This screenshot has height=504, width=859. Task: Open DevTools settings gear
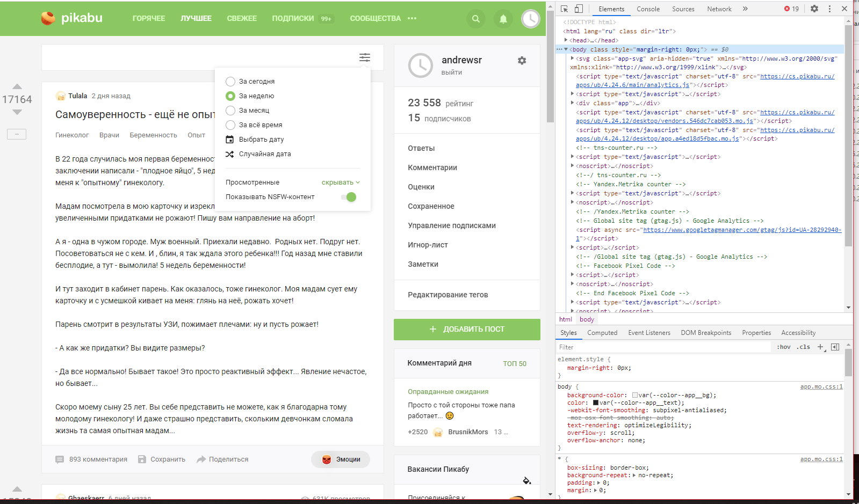(x=814, y=9)
